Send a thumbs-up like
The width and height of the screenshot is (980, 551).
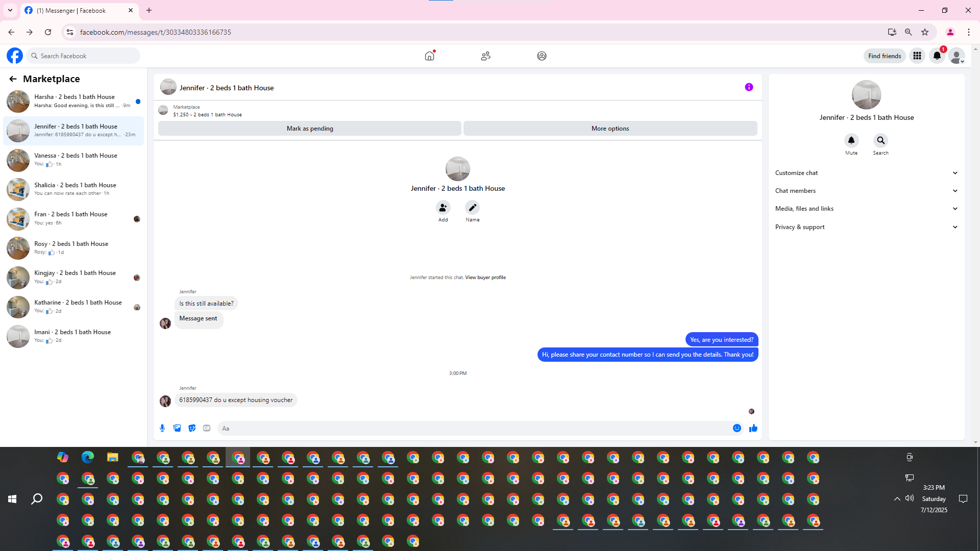753,429
